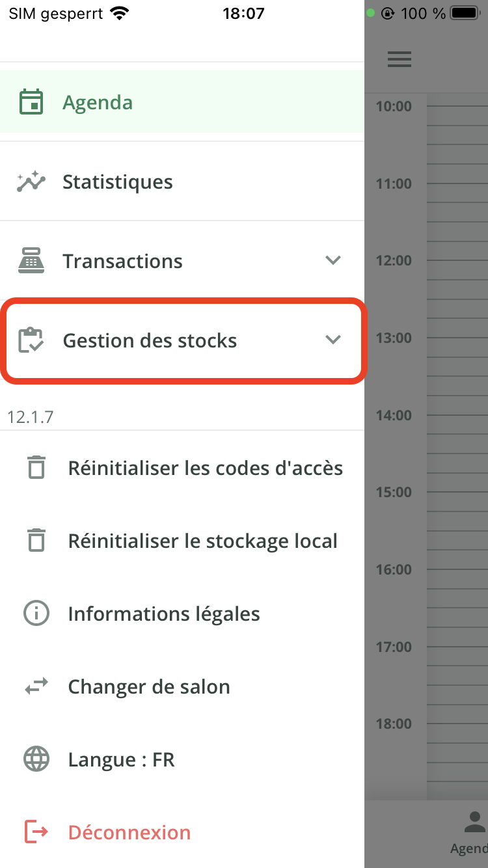The height and width of the screenshot is (868, 488).
Task: Open the Statistiques menu item
Action: click(x=118, y=182)
